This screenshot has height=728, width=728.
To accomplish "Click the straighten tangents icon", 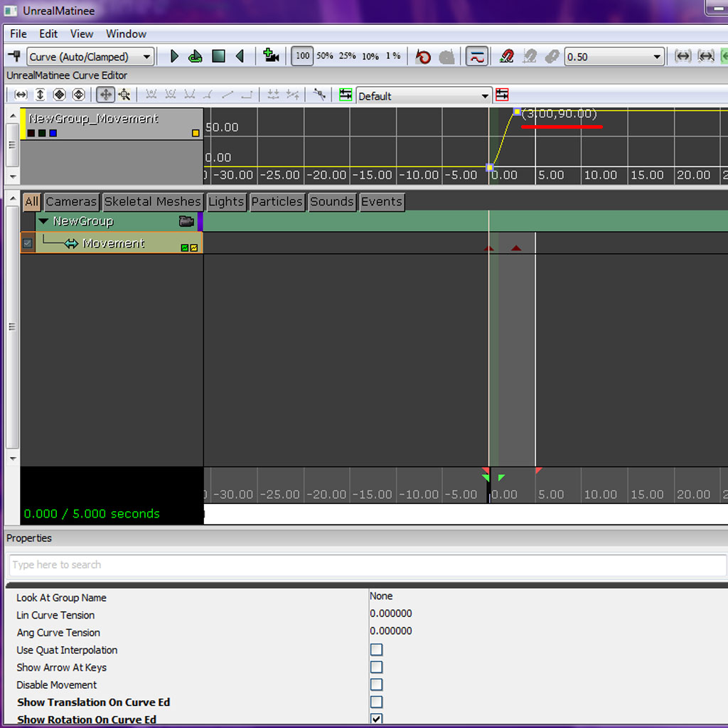I will [x=292, y=95].
